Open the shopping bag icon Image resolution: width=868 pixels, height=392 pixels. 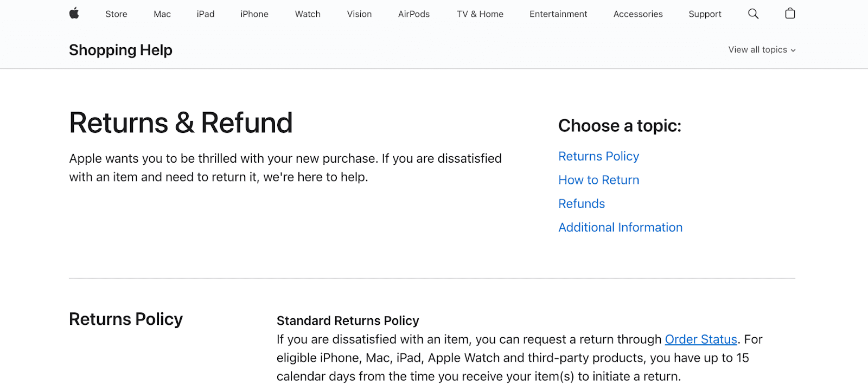click(790, 14)
